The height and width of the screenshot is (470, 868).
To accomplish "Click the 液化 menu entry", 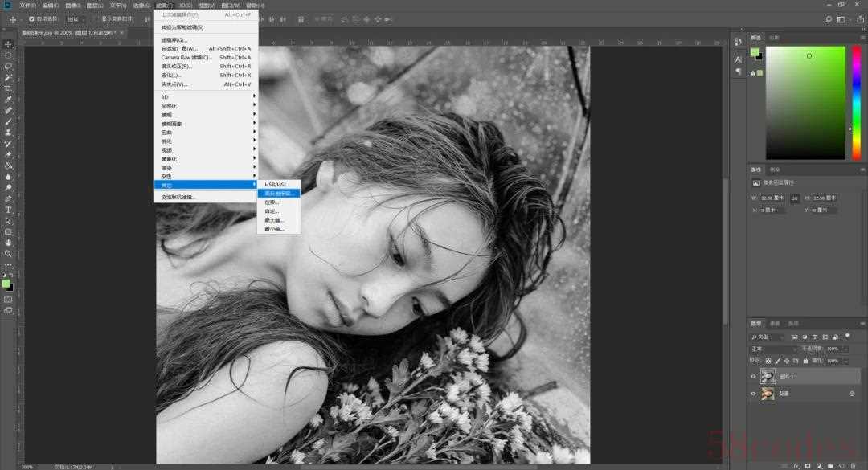I will 206,75.
